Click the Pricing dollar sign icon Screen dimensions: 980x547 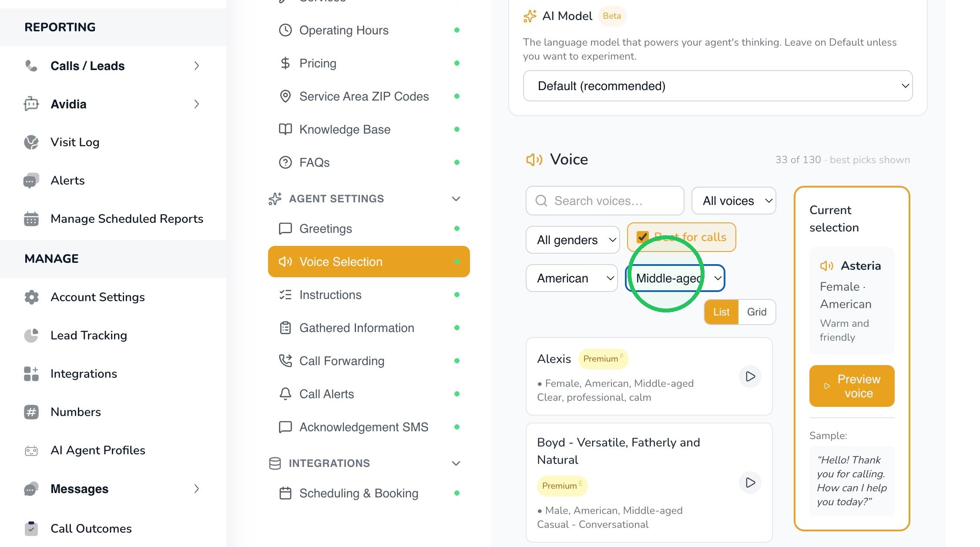pos(285,63)
